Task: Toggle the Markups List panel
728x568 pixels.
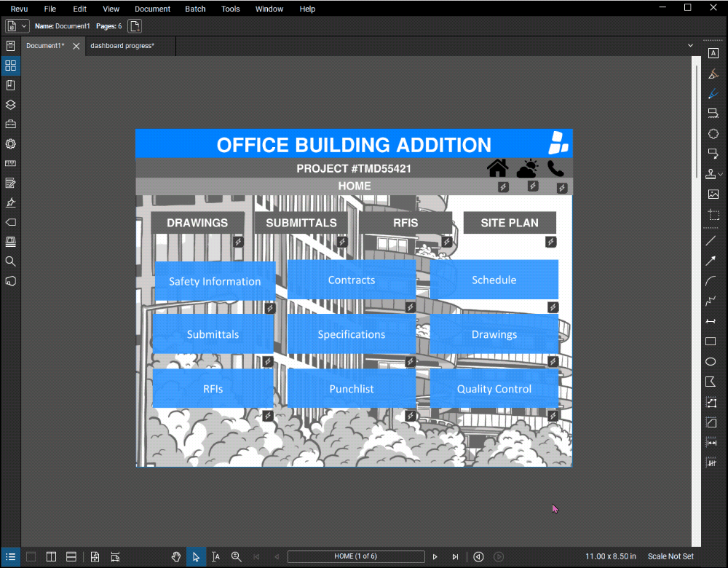Action: coord(10,556)
